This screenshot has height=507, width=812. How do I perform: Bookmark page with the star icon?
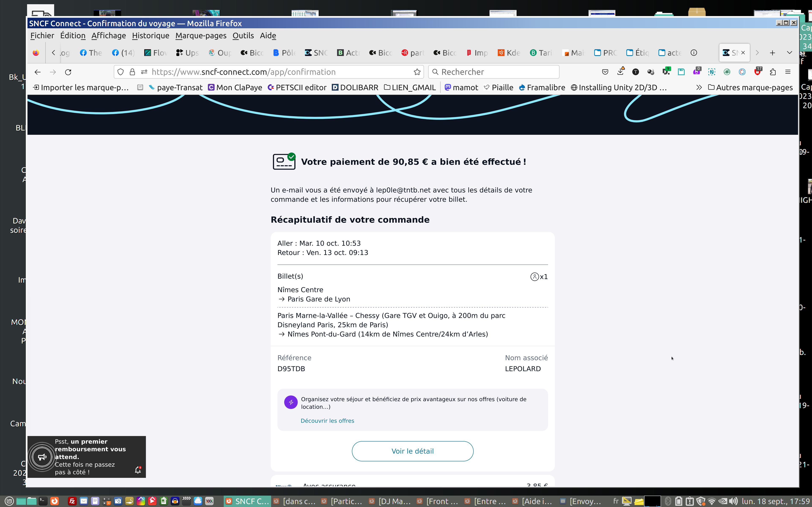click(417, 72)
